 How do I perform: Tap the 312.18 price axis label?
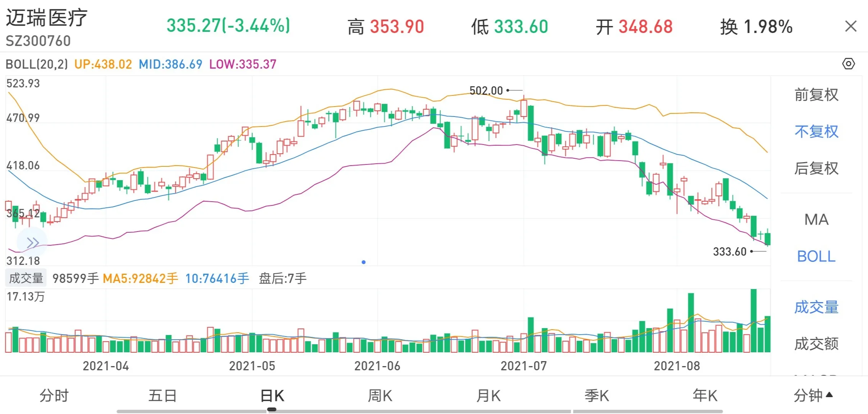pyautogui.click(x=23, y=261)
